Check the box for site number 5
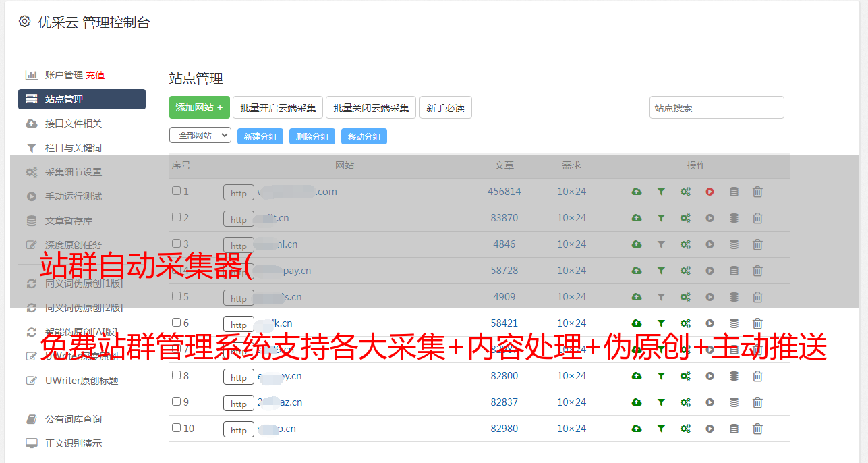 point(176,296)
